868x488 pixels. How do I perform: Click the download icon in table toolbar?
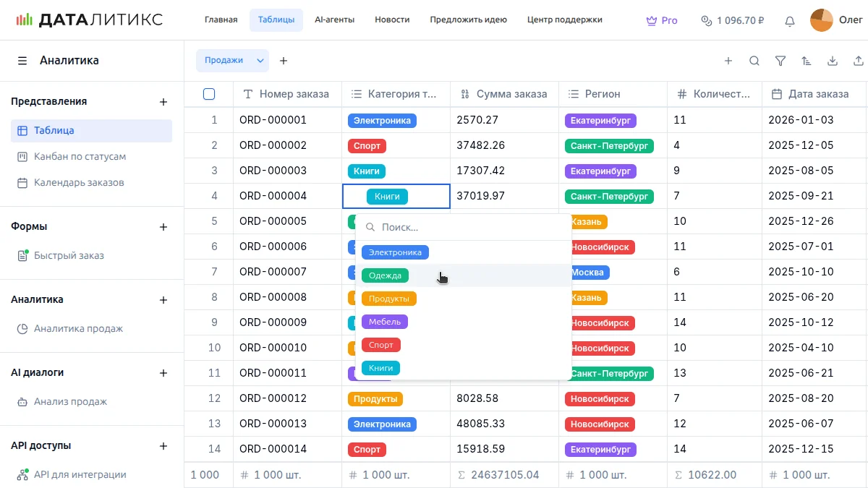point(833,61)
